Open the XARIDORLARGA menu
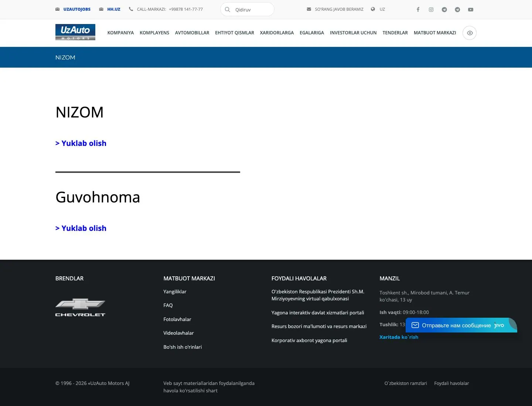Image resolution: width=532 pixels, height=406 pixels. [277, 33]
